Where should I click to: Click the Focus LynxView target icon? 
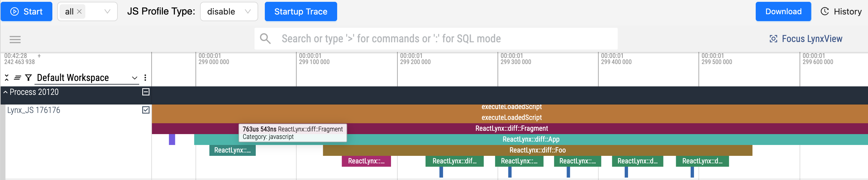pos(773,39)
